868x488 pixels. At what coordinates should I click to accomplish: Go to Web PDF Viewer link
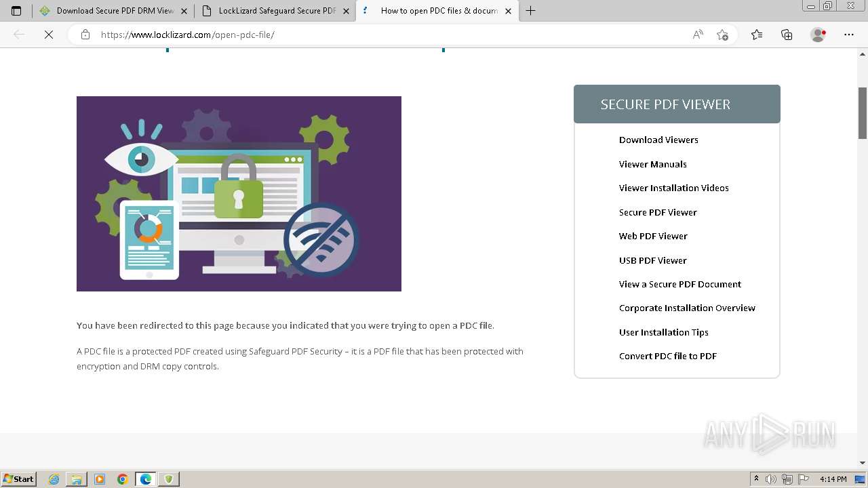(653, 236)
